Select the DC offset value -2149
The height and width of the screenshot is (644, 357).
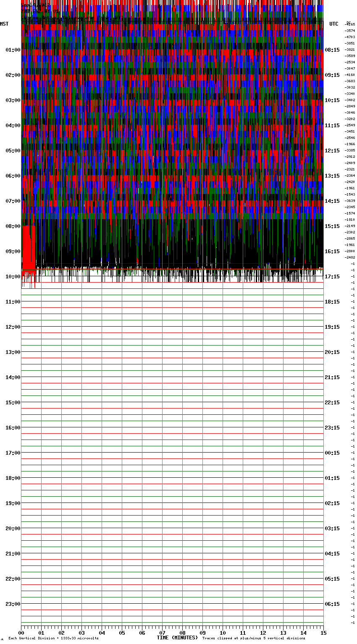click(350, 226)
